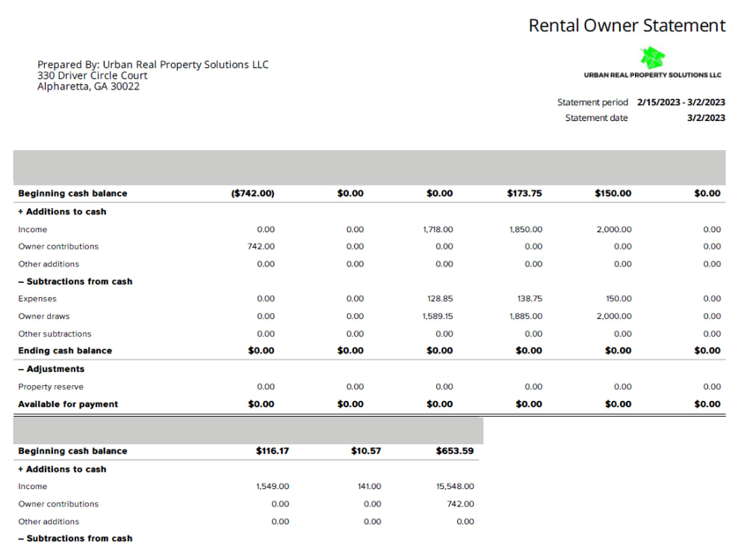Select the "Statement period" label
The height and width of the screenshot is (560, 747).
(592, 102)
